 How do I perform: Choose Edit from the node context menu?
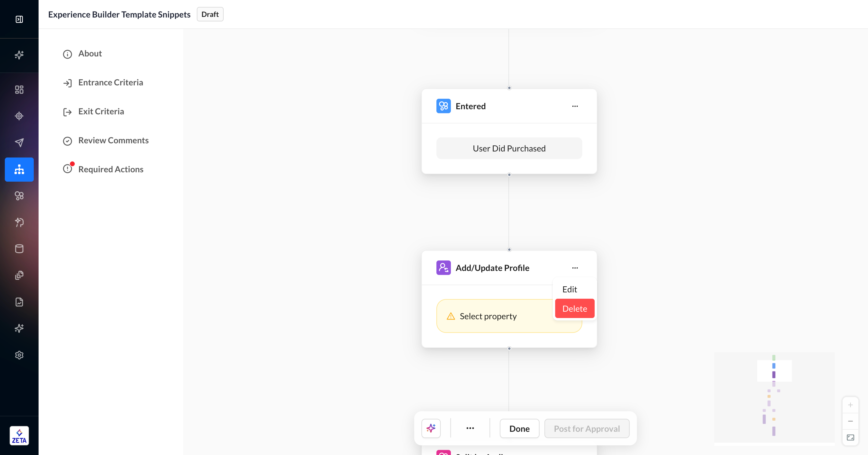pyautogui.click(x=569, y=289)
